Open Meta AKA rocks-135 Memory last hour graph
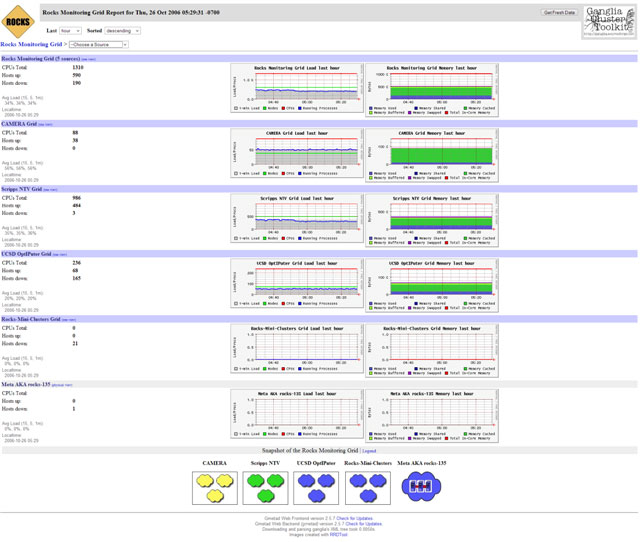 [x=432, y=416]
